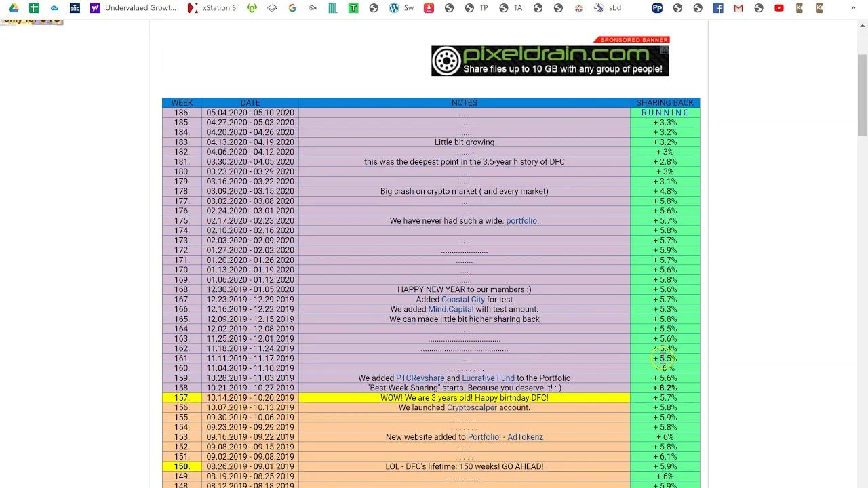Open the PayPal bookmark icon

tap(656, 7)
